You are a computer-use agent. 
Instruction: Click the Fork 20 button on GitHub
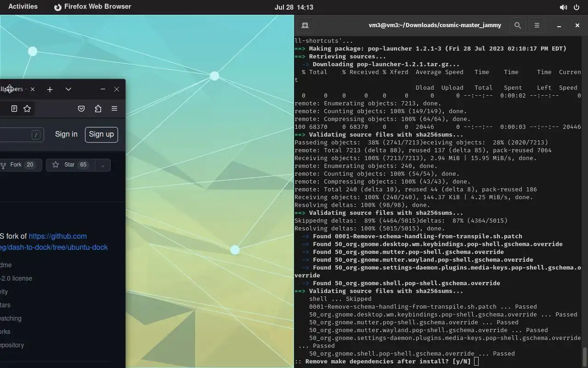click(x=21, y=165)
